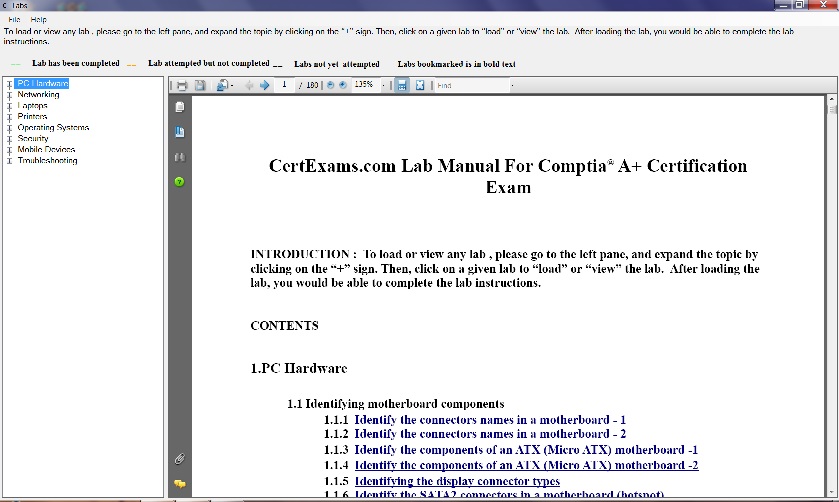Image resolution: width=839 pixels, height=502 pixels.
Task: Open bookmarks panel icon in sidebar
Action: pos(180,132)
